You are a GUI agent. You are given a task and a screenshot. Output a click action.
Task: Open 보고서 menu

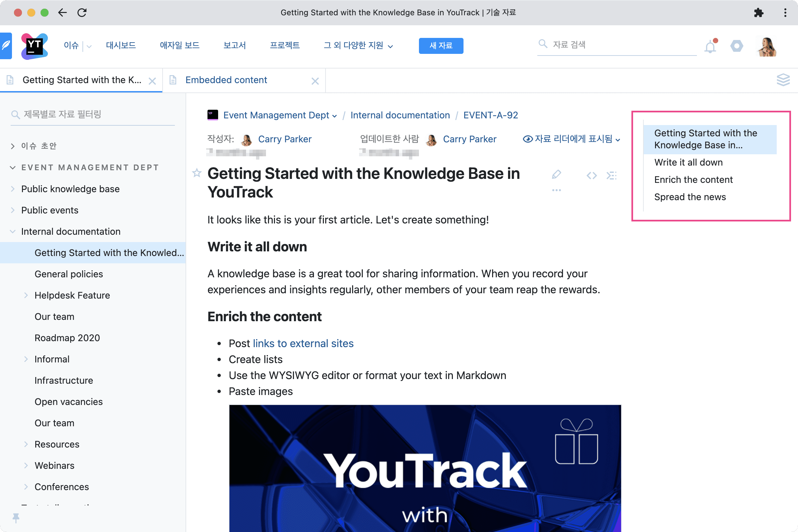234,46
